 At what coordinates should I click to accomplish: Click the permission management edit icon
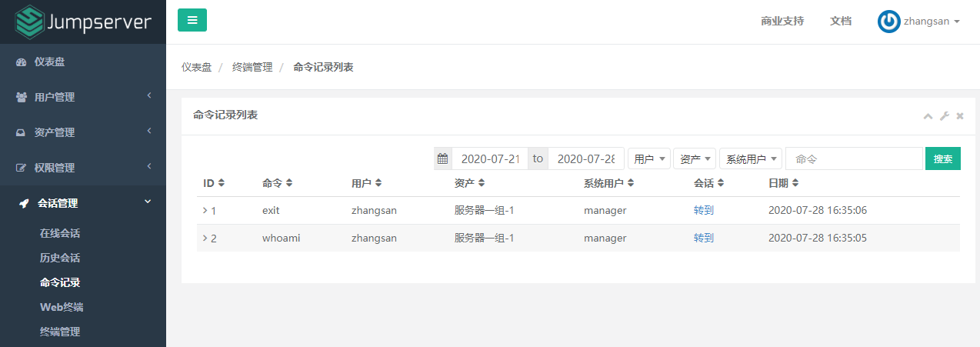pyautogui.click(x=22, y=168)
